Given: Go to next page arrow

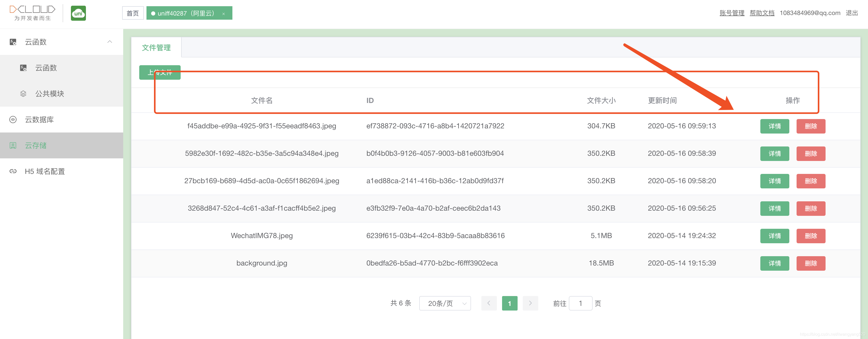Looking at the screenshot, I should (x=530, y=303).
